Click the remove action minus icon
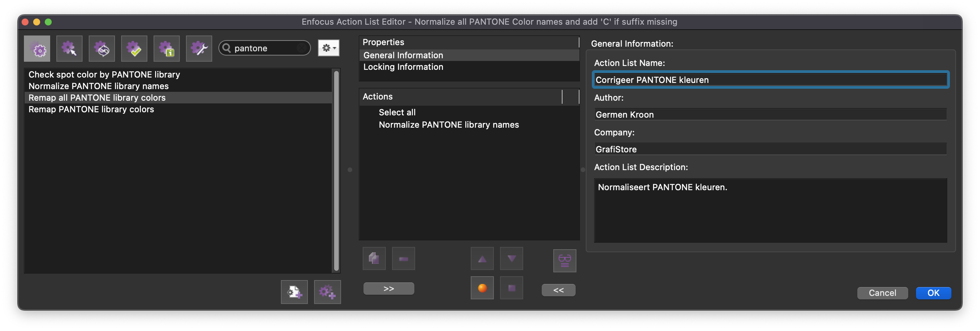This screenshot has height=331, width=980. (404, 258)
